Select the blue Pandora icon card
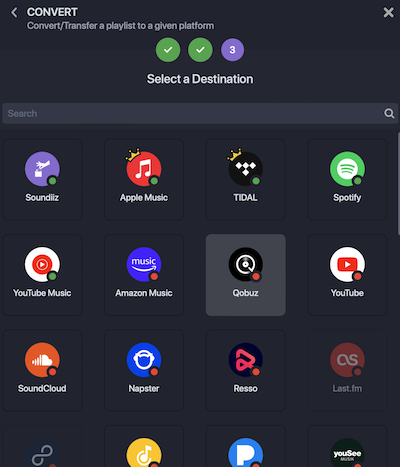 (x=246, y=453)
